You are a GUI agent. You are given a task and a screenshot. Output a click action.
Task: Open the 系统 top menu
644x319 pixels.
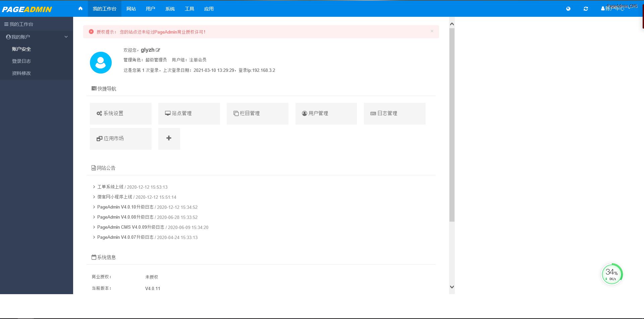pos(170,9)
